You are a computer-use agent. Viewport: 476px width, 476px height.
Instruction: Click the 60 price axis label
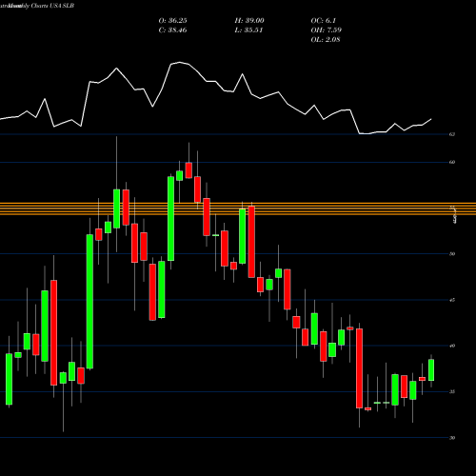click(452, 162)
